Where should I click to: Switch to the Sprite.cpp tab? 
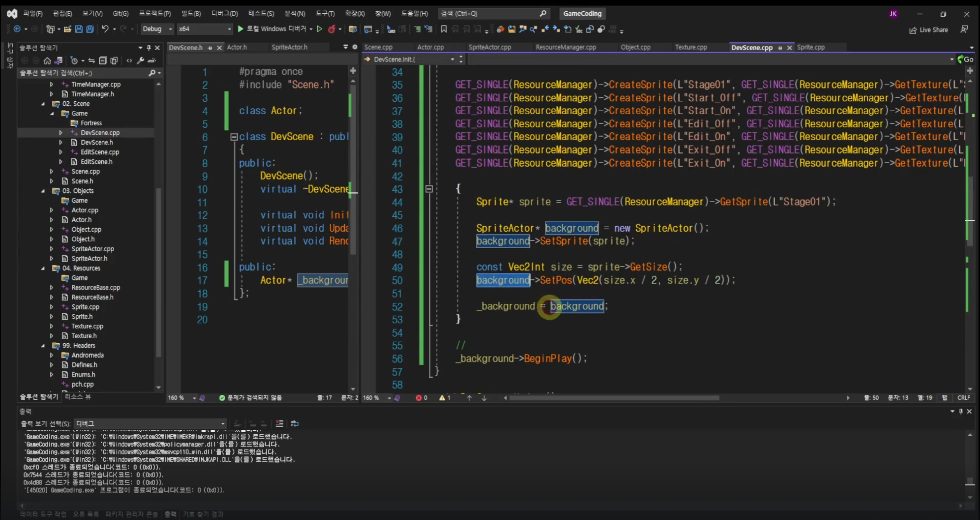pyautogui.click(x=811, y=47)
